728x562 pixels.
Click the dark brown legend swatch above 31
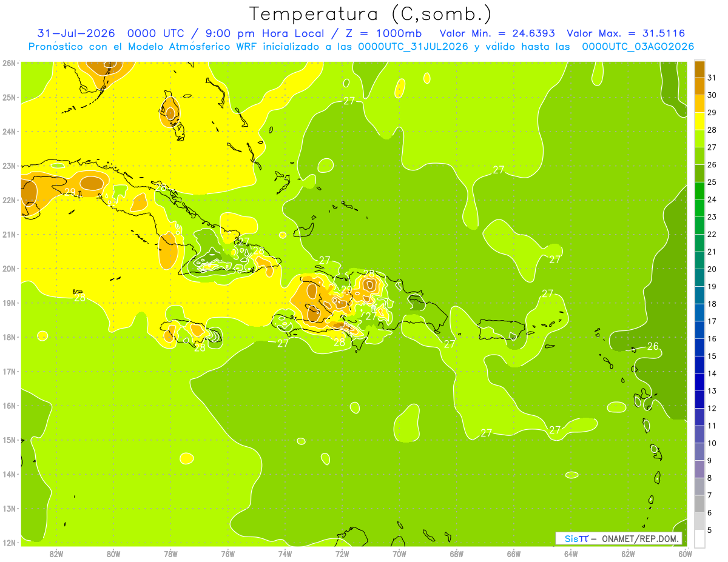699,70
